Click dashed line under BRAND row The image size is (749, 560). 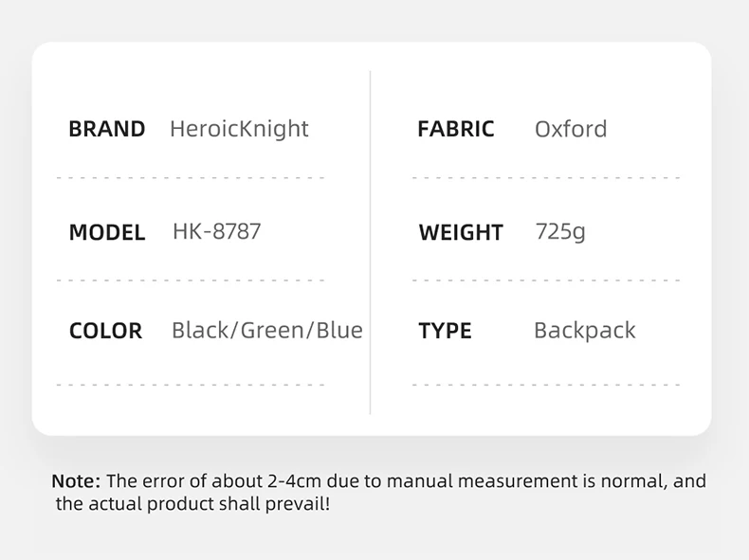191,177
